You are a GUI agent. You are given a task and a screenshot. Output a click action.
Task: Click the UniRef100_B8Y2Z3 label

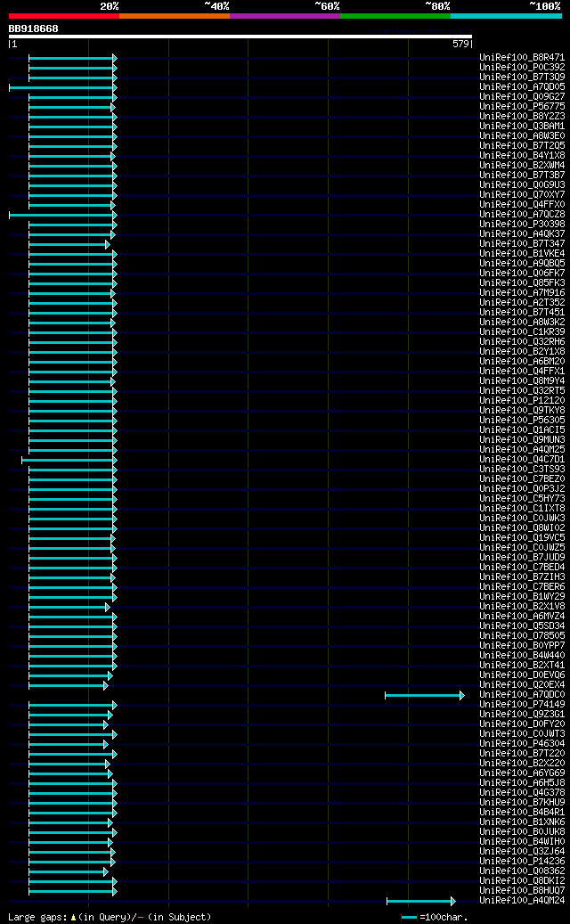coord(522,117)
